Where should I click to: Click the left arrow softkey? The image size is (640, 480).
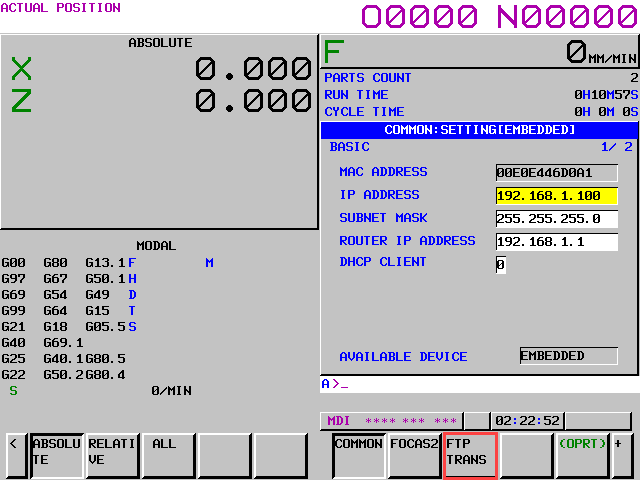click(x=16, y=456)
